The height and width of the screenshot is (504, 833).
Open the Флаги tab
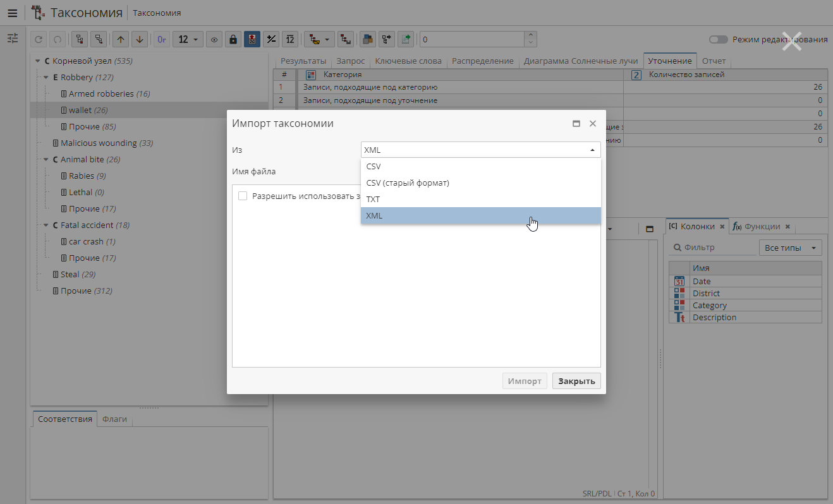click(114, 419)
